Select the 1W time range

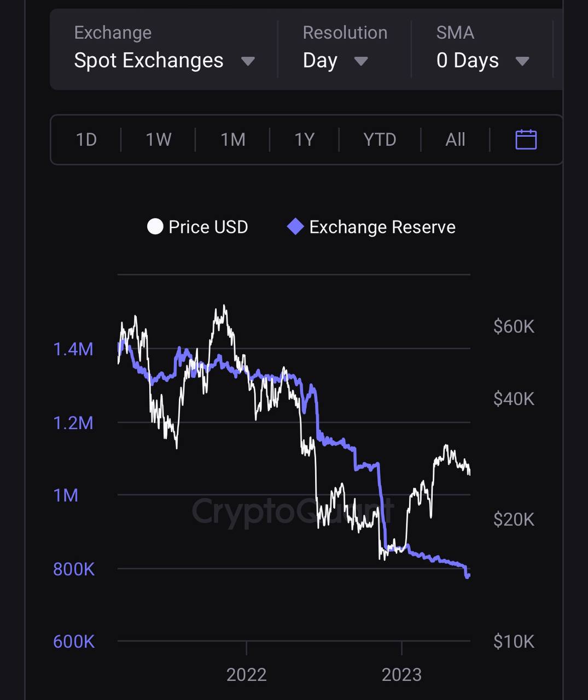[159, 139]
